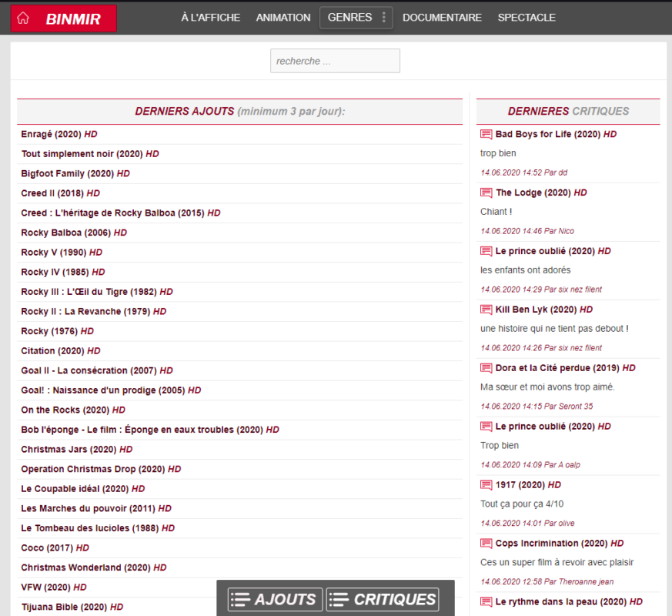Image resolution: width=672 pixels, height=616 pixels.
Task: Open On the Rocks (2020)
Action: pos(73,410)
